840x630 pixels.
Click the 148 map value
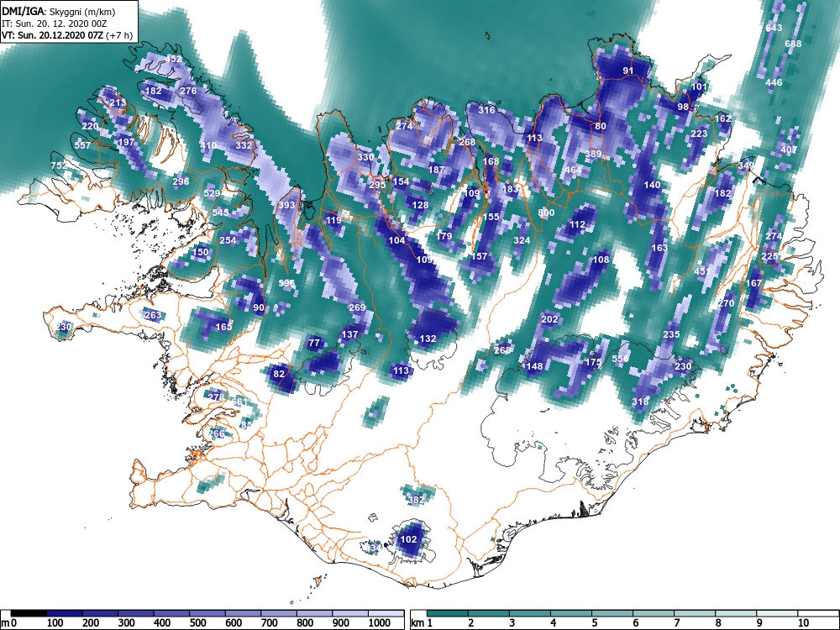534,366
